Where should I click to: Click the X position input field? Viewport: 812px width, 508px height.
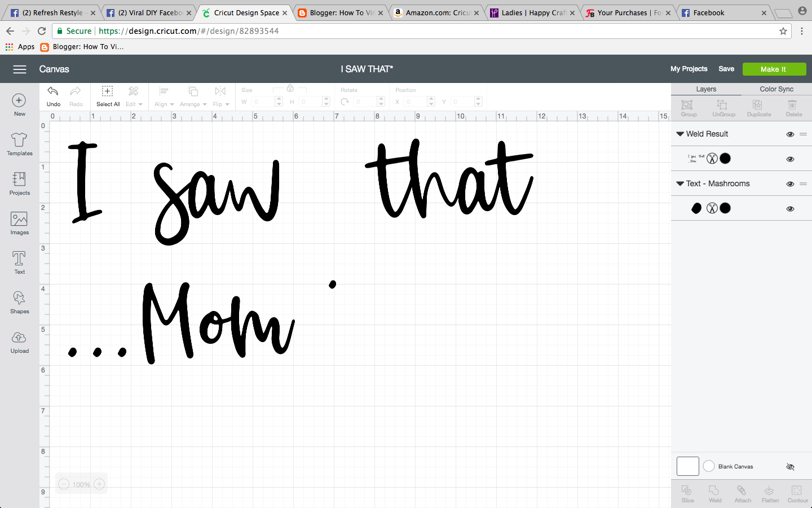(x=414, y=102)
